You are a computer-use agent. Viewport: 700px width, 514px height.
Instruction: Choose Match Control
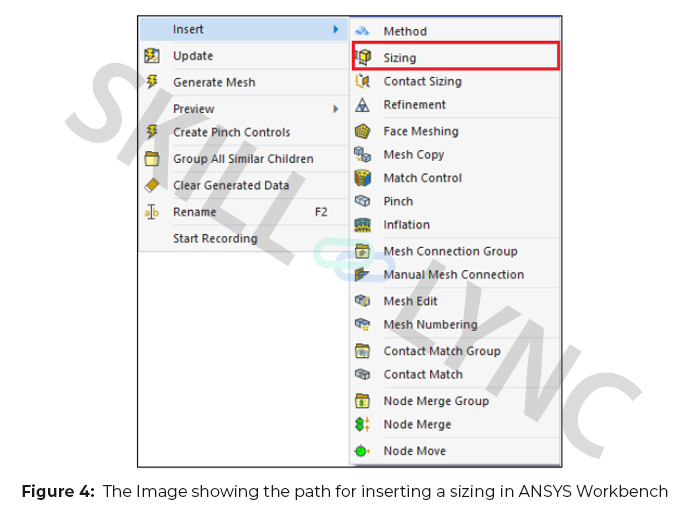tap(455, 178)
